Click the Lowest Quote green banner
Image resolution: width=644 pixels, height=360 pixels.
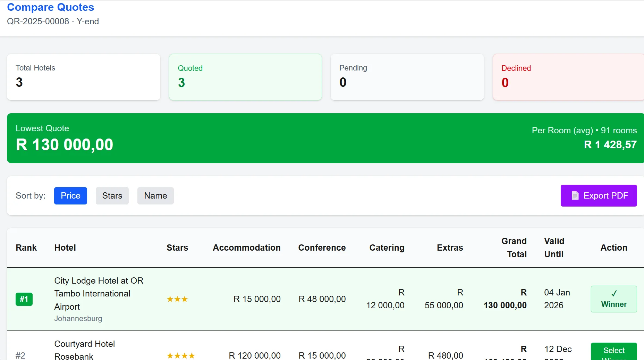click(325, 138)
